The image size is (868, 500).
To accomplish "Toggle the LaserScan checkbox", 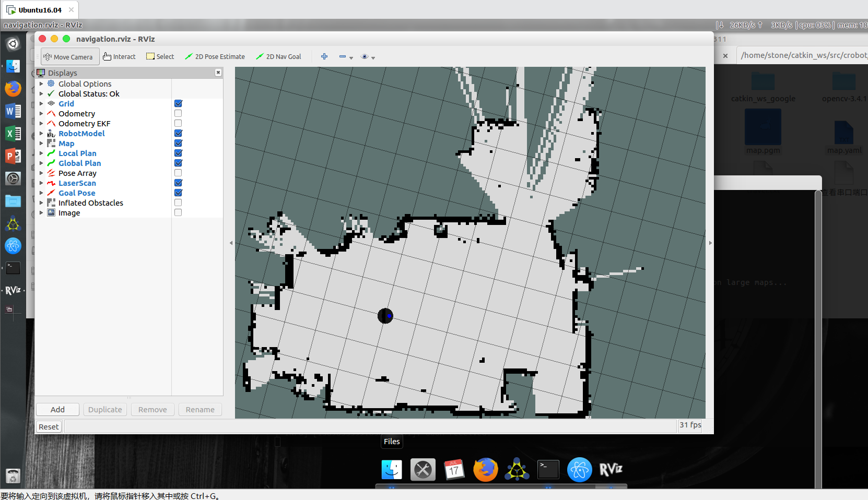I will tap(178, 183).
